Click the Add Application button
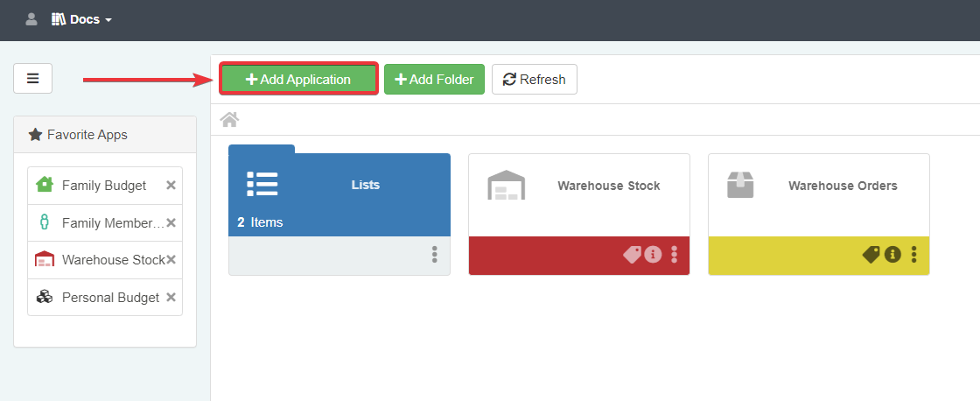 298,79
